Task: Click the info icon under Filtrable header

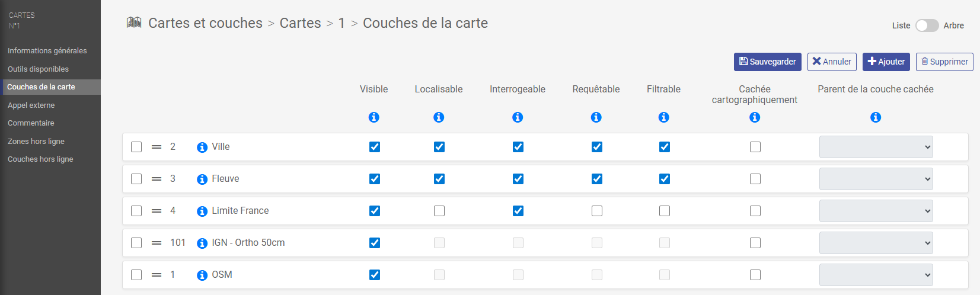Action: coord(663,117)
